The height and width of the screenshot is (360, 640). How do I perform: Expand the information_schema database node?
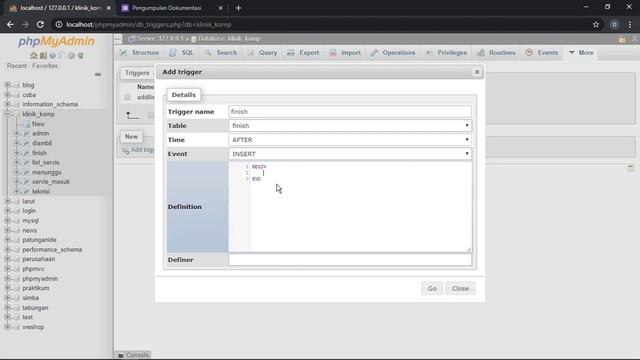pyautogui.click(x=7, y=104)
